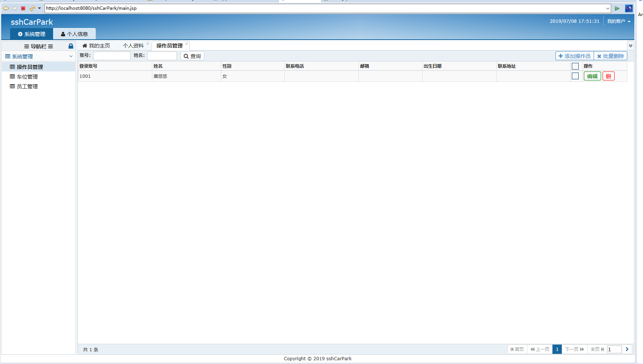643x364 pixels.
Task: Stop page loading with the red stop icon
Action: [x=23, y=8]
